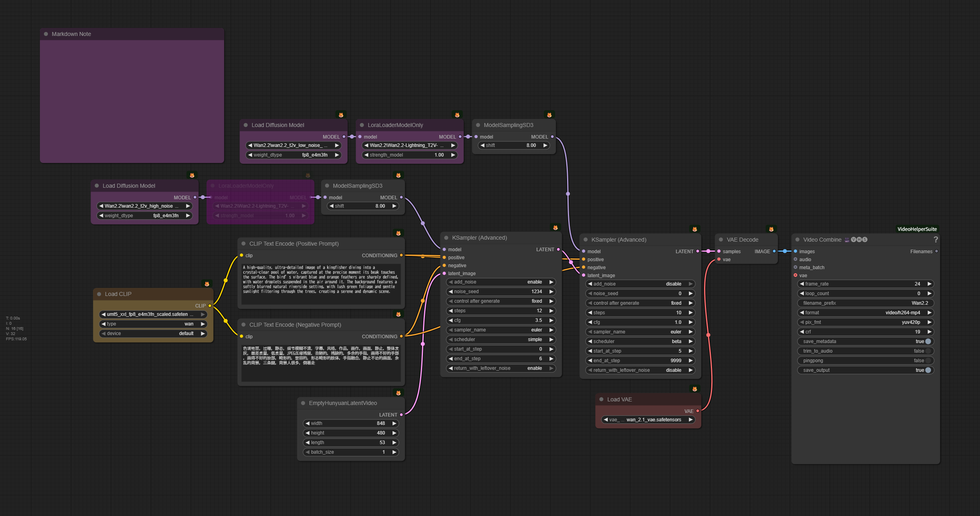Click the help question mark on Video Combine

[x=935, y=239]
